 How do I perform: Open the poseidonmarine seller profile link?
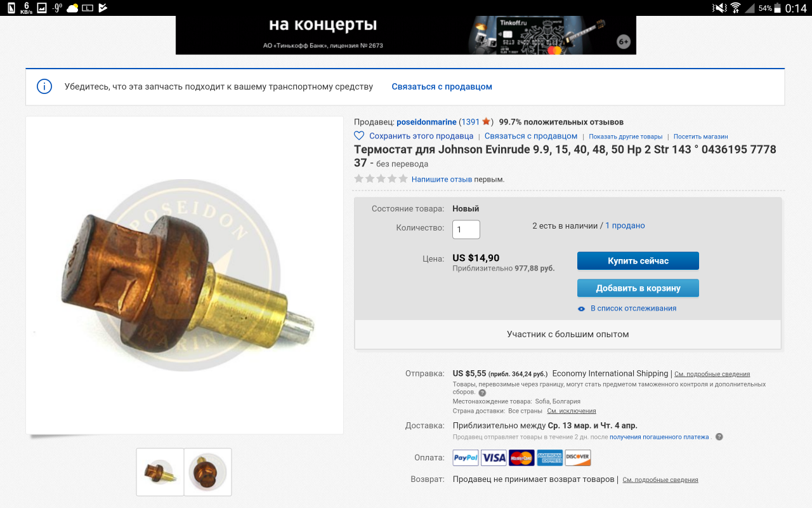pos(426,122)
